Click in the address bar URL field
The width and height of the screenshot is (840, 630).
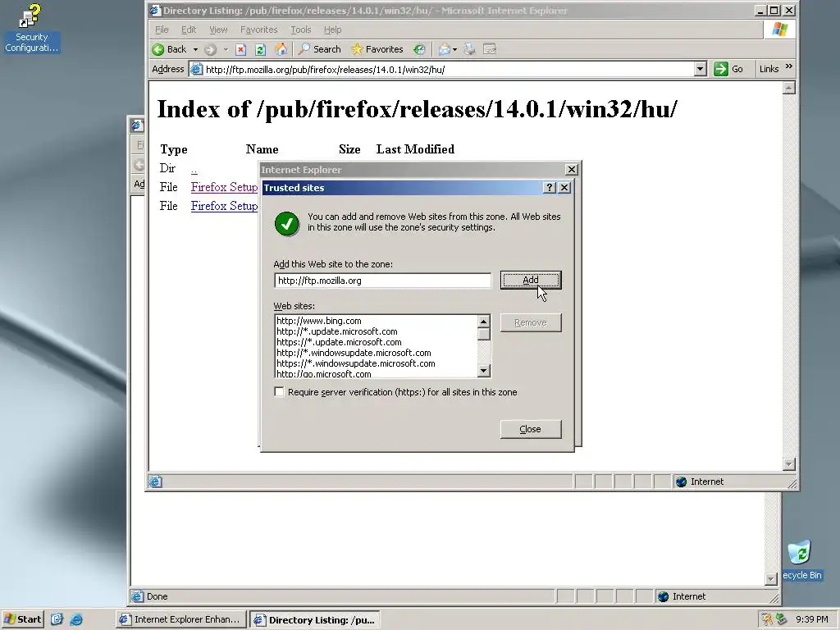[x=448, y=69]
